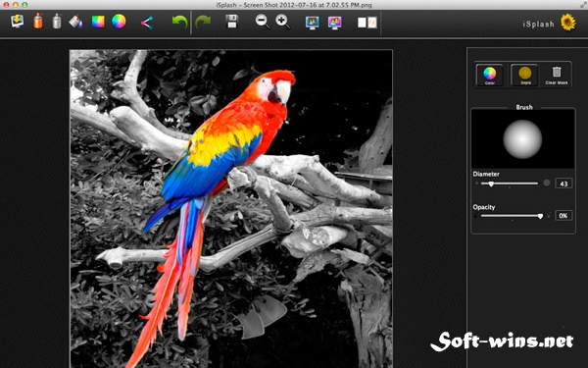588x368 pixels.
Task: Open an image with the import icon
Action: [18, 22]
